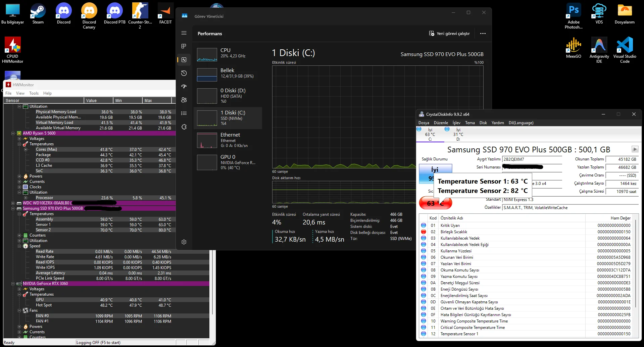Collapse the Speed node in HWMonitor
The width and height of the screenshot is (644, 347).
click(x=19, y=246)
